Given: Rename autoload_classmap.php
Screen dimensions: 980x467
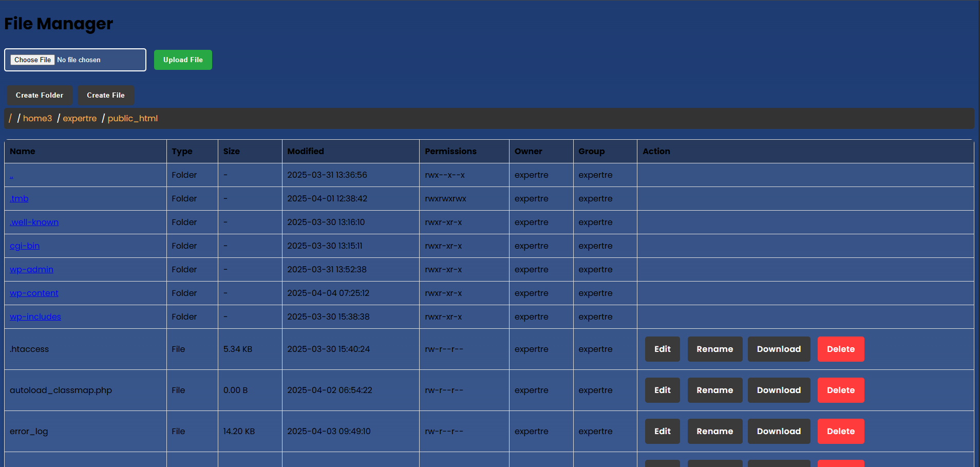Looking at the screenshot, I should [x=714, y=390].
